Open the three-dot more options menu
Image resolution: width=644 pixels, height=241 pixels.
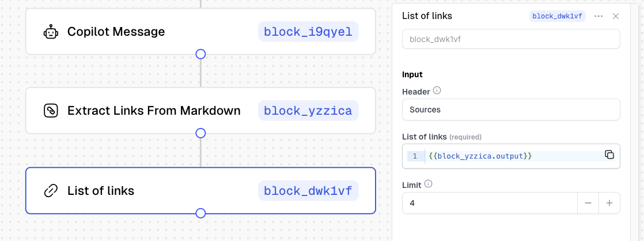[x=598, y=16]
